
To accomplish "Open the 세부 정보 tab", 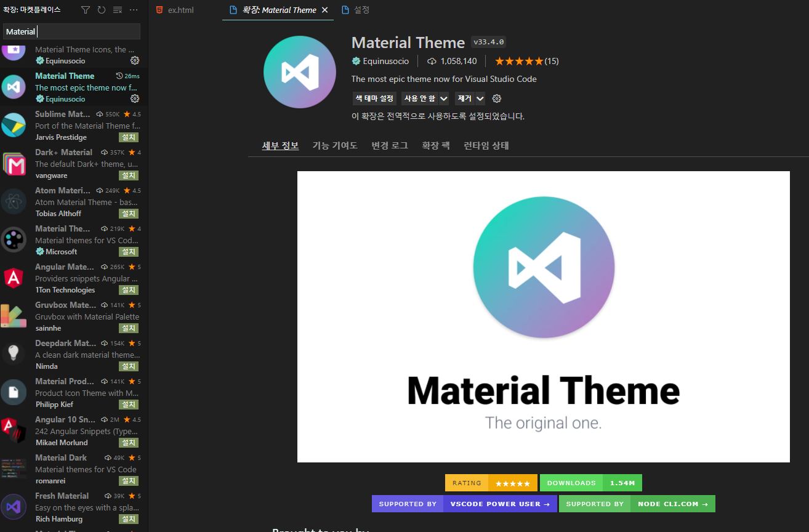I will 280,145.
